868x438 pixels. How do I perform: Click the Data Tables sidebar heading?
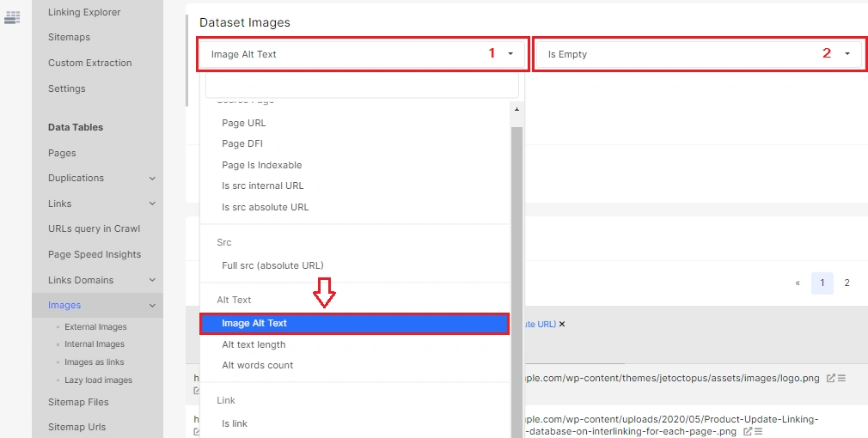pyautogui.click(x=76, y=127)
